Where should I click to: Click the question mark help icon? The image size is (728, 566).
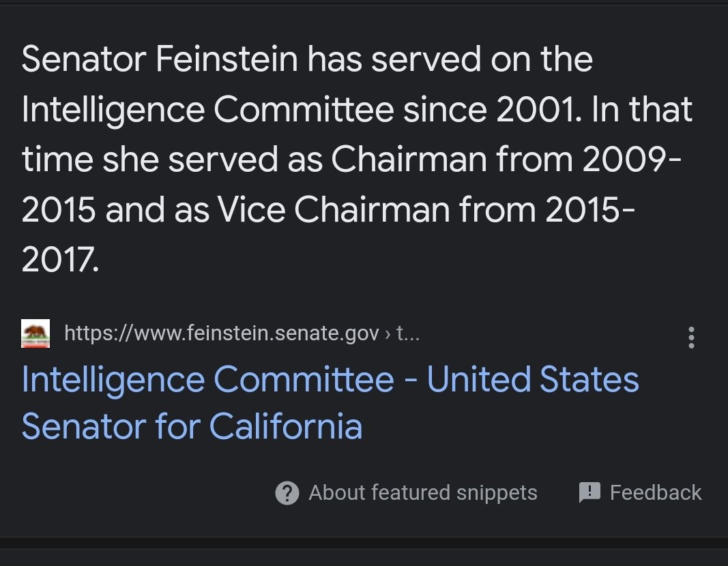pos(287,492)
